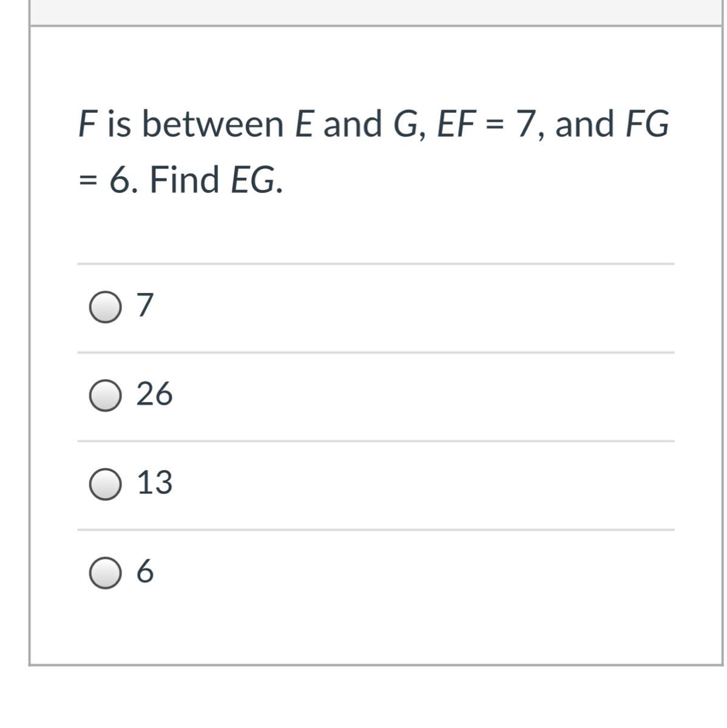Pick the radio button beside answer 6
The image size is (727, 728).
point(104,573)
